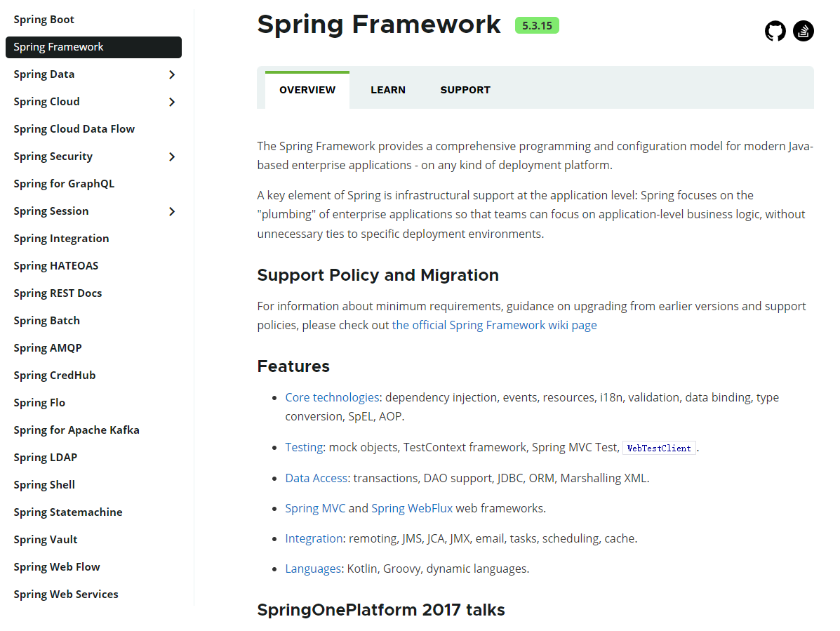Go to Spring Web Flow
This screenshot has height=631, width=840.
click(57, 566)
